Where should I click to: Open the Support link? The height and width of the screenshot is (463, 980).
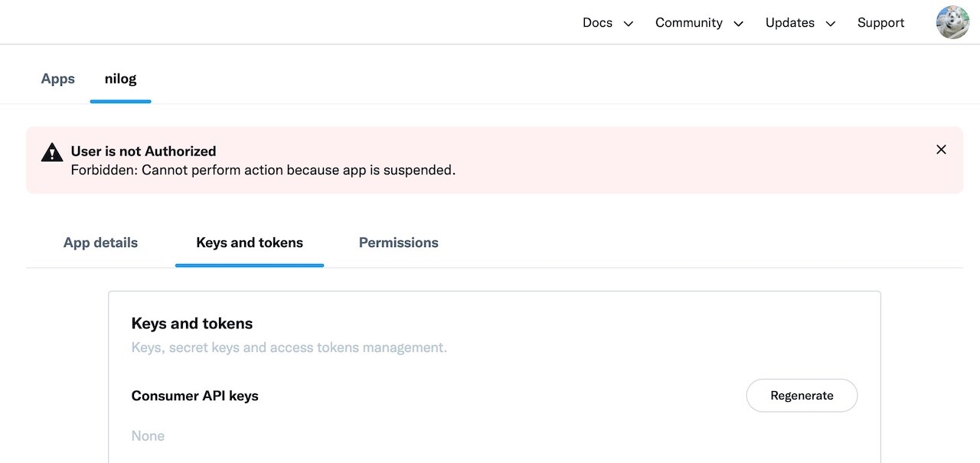tap(880, 23)
